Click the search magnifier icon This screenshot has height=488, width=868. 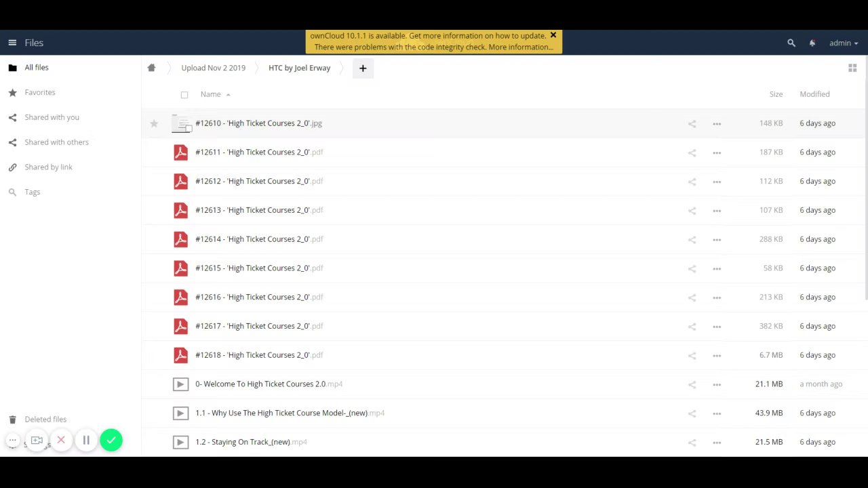(x=791, y=43)
